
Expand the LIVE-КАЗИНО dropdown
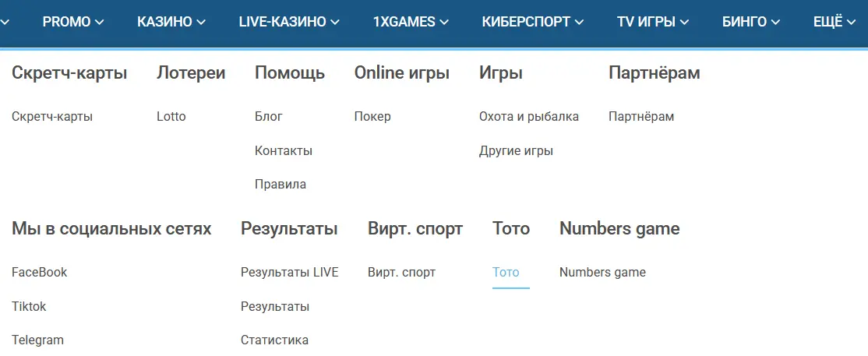click(x=289, y=22)
